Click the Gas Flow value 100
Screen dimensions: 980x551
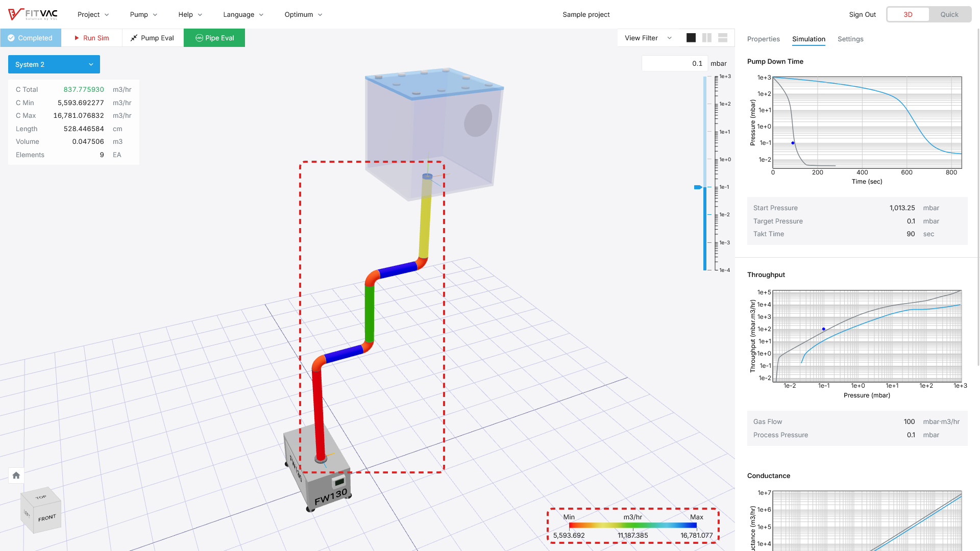point(909,421)
